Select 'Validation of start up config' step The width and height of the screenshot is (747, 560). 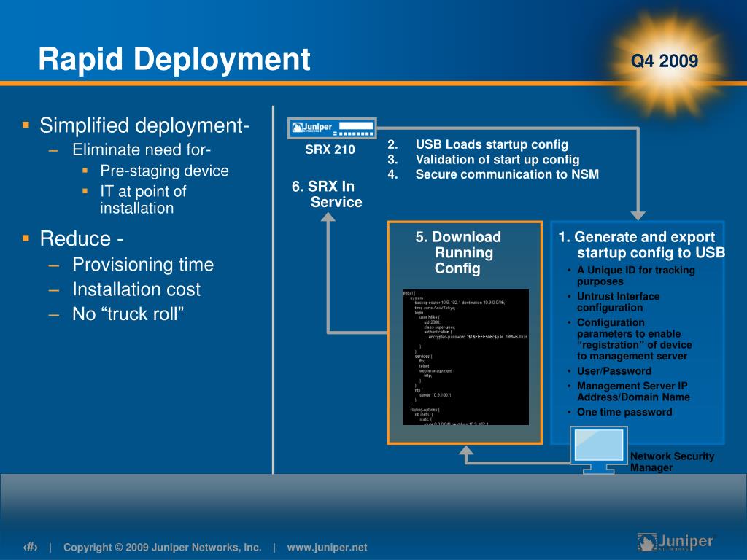[x=498, y=160]
